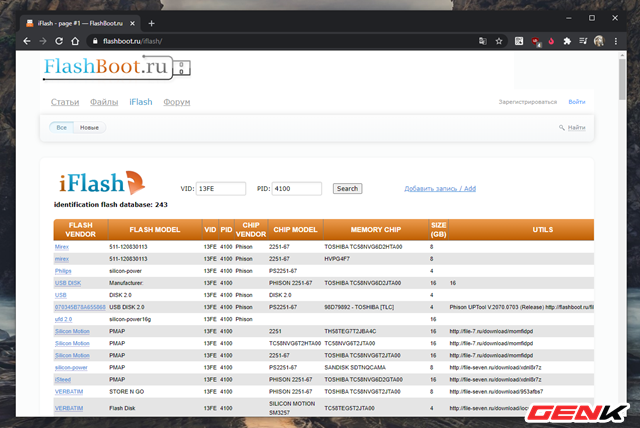The image size is (640, 428).
Task: Click the PID input field
Action: pos(297,188)
